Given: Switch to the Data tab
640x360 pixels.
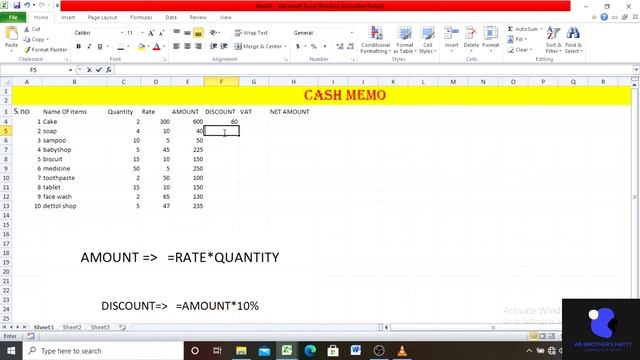Looking at the screenshot, I should coord(171,17).
